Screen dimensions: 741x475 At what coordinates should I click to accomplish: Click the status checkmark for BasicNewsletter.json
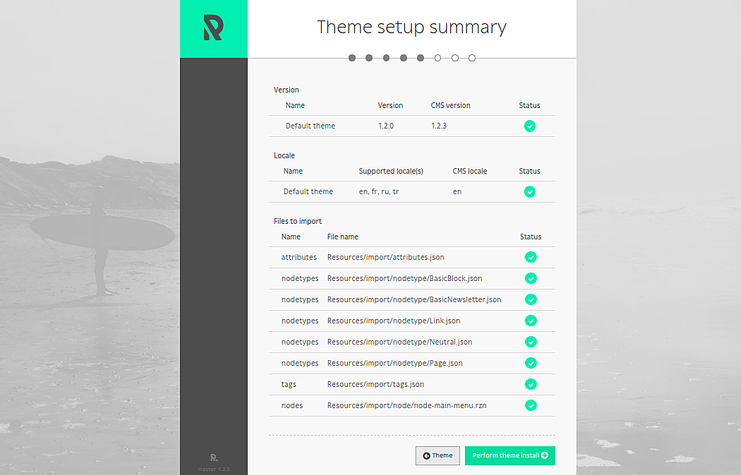[530, 299]
